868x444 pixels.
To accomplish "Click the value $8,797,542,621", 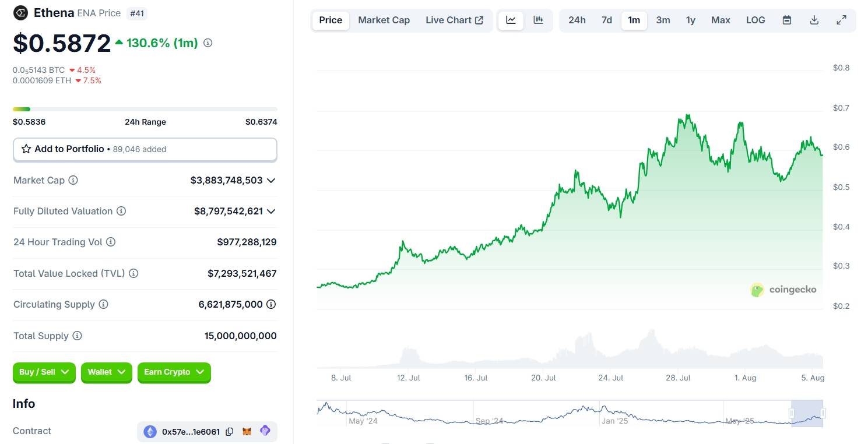I will click(229, 212).
